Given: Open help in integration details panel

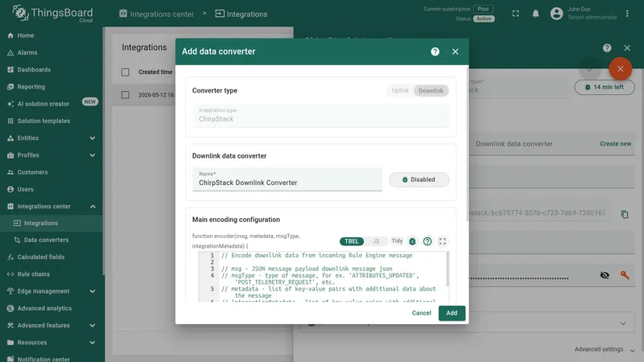Looking at the screenshot, I should (607, 48).
